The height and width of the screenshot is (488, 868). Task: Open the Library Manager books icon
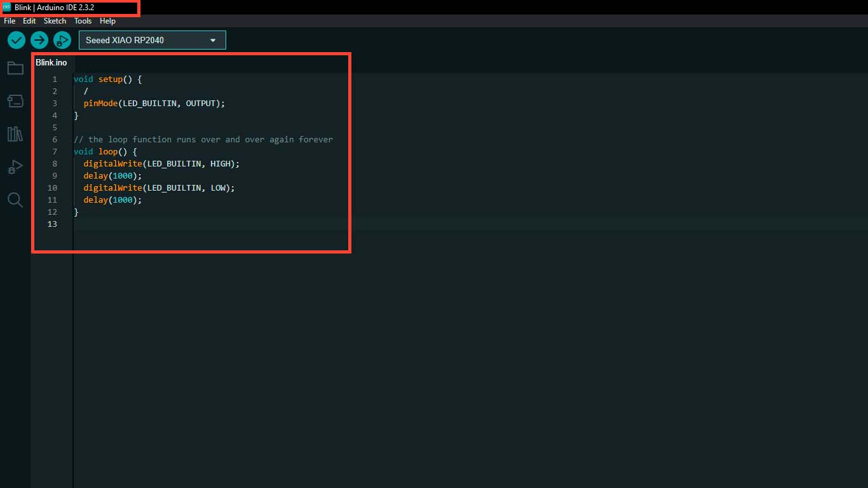tap(15, 133)
